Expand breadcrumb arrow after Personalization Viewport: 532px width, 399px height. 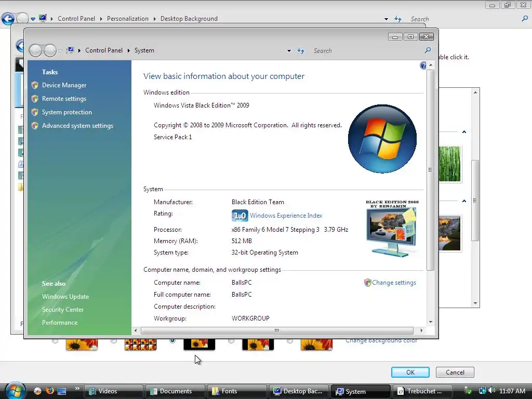[154, 19]
